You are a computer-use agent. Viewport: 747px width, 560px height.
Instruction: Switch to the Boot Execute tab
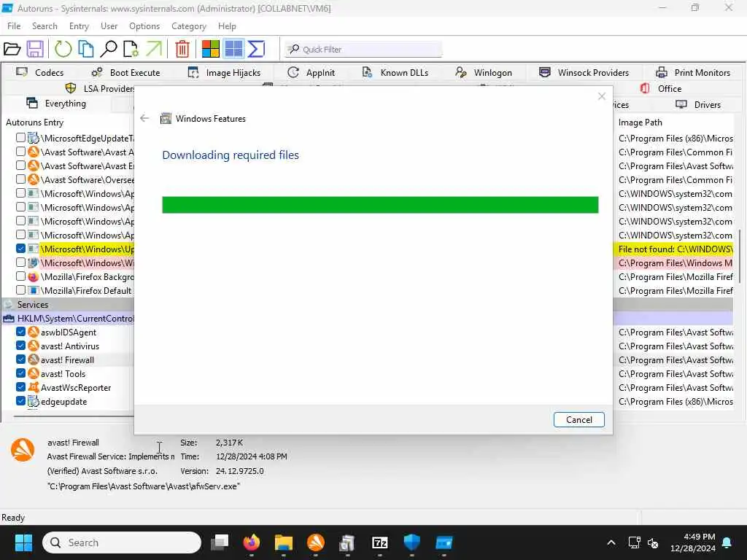(126, 72)
